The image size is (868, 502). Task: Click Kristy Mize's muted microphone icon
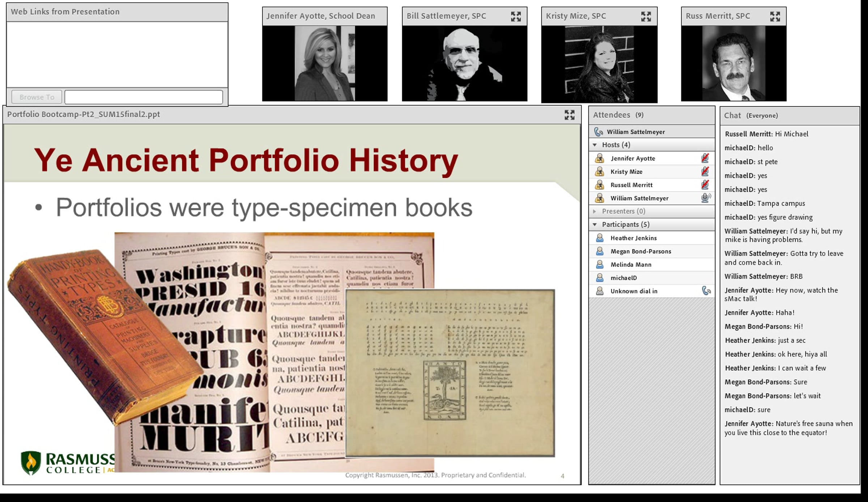pyautogui.click(x=705, y=172)
